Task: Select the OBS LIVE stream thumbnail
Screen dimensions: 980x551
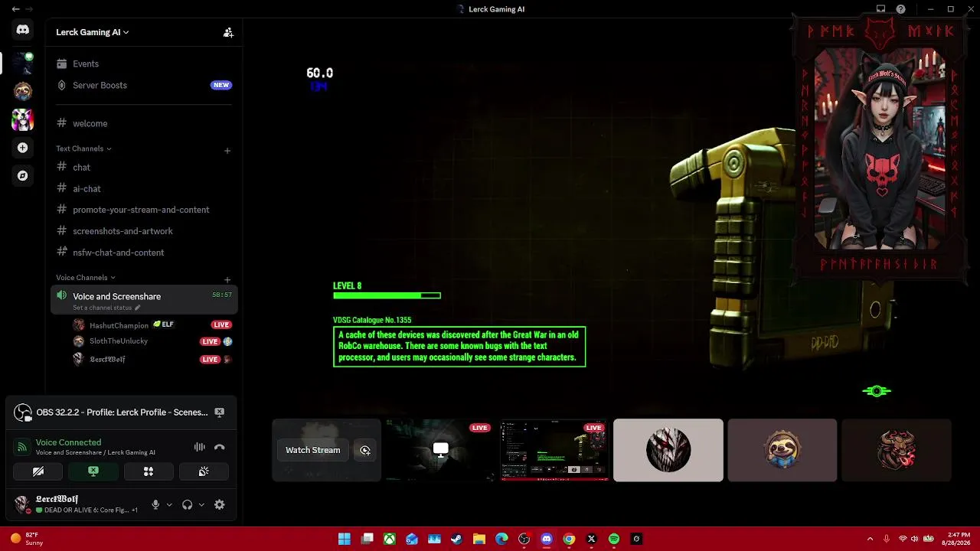Action: 554,450
